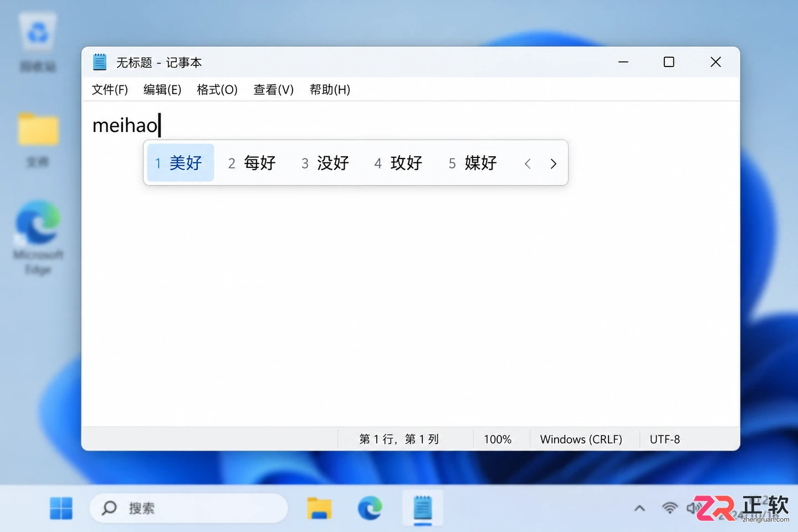Select the folder icon on the desktop
Viewport: 798px width, 532px height.
(38, 140)
